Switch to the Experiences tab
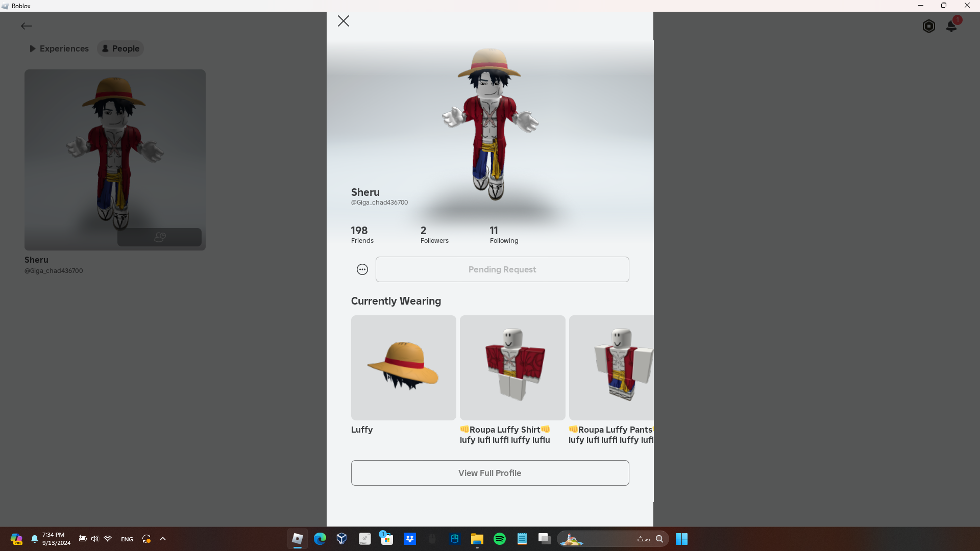The height and width of the screenshot is (551, 980). pos(59,48)
